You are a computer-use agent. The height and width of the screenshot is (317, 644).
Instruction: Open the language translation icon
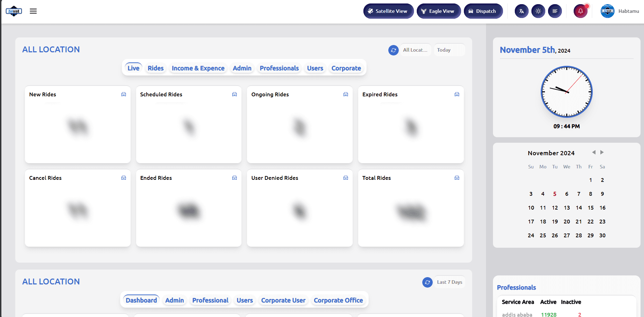coord(521,11)
